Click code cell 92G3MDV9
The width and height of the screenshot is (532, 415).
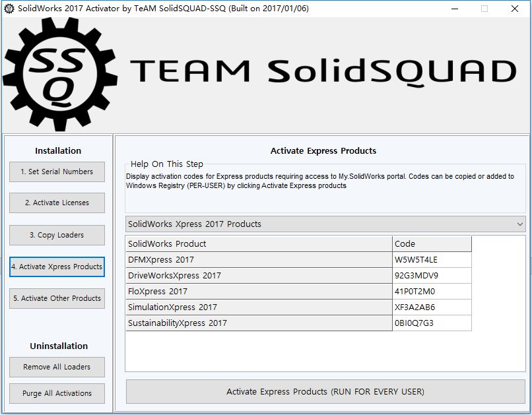point(432,276)
